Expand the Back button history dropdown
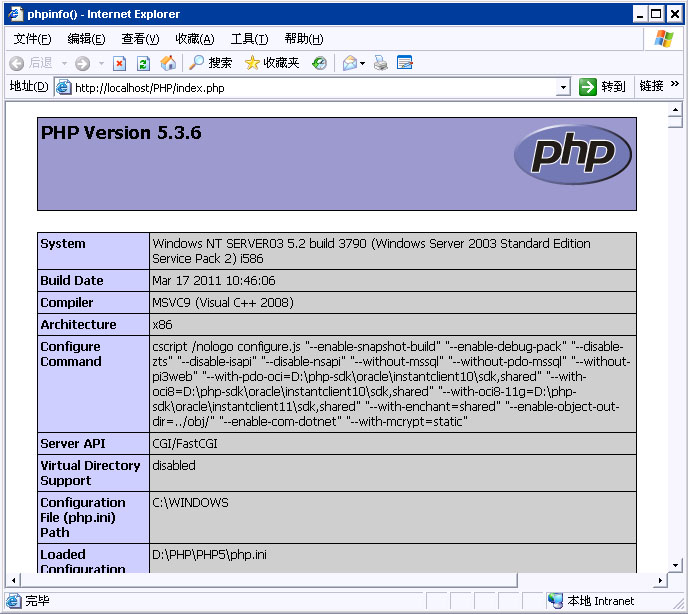 [x=65, y=63]
